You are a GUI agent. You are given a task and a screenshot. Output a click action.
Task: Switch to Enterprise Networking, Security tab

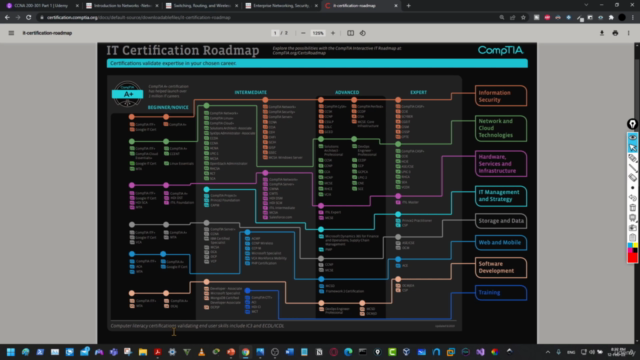tap(281, 6)
